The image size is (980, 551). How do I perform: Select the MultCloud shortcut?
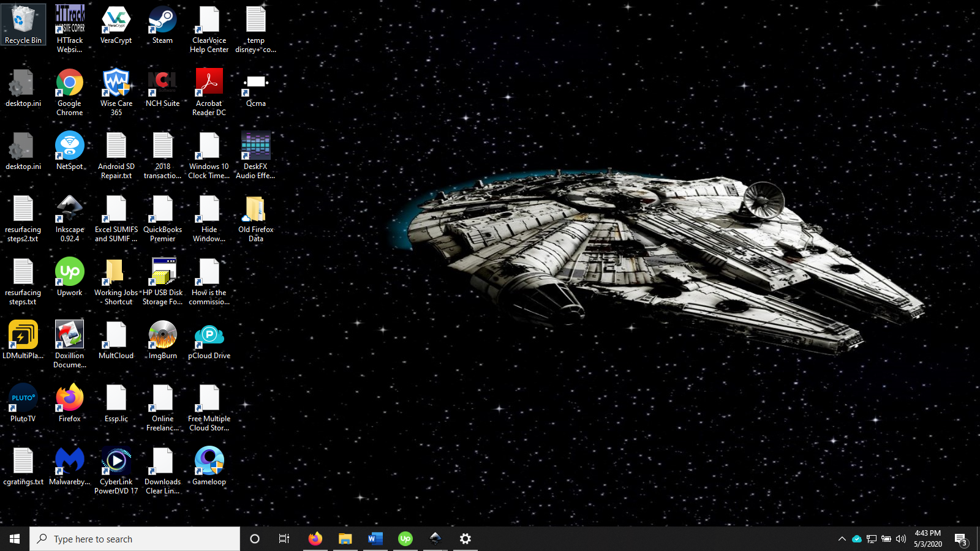[116, 340]
